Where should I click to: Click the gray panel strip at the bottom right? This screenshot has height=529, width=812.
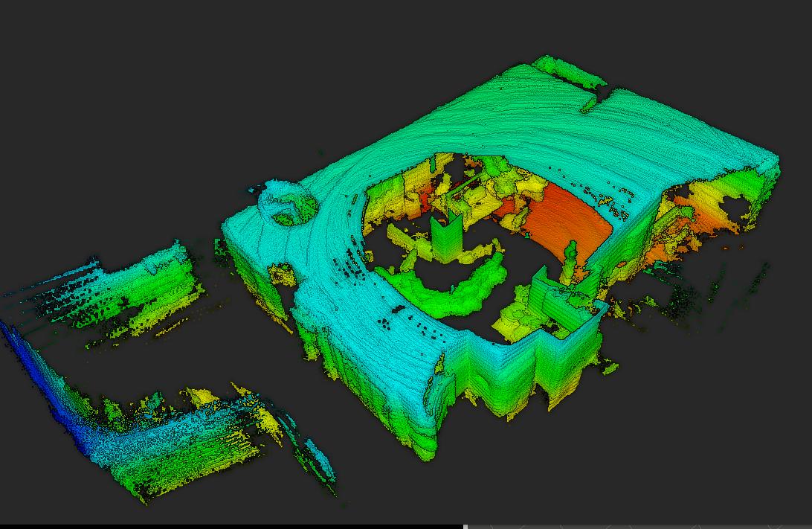click(x=639, y=526)
